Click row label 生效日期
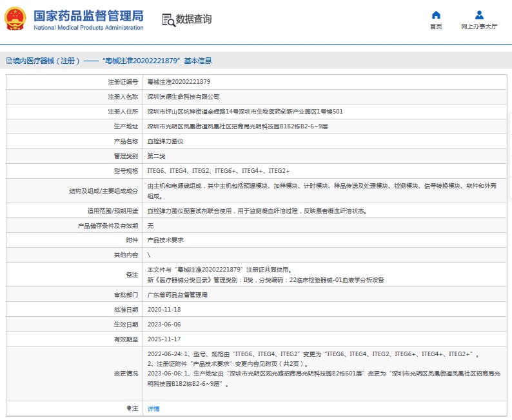512x420 pixels. tap(126, 325)
